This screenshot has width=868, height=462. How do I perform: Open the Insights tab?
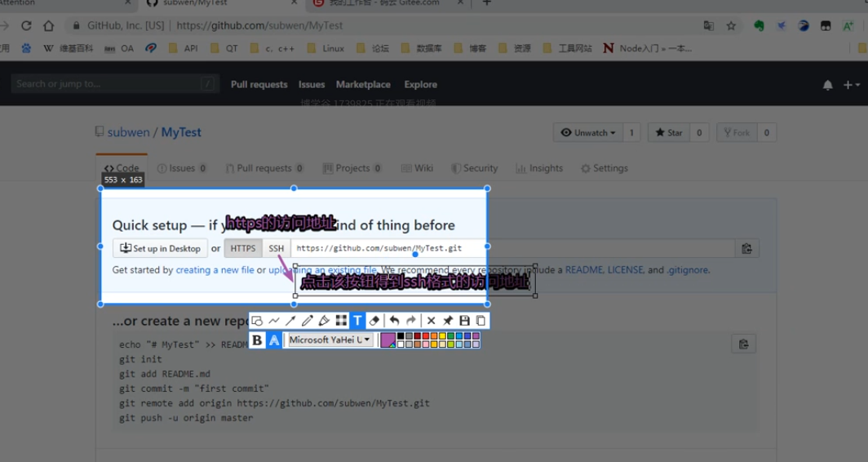point(539,168)
